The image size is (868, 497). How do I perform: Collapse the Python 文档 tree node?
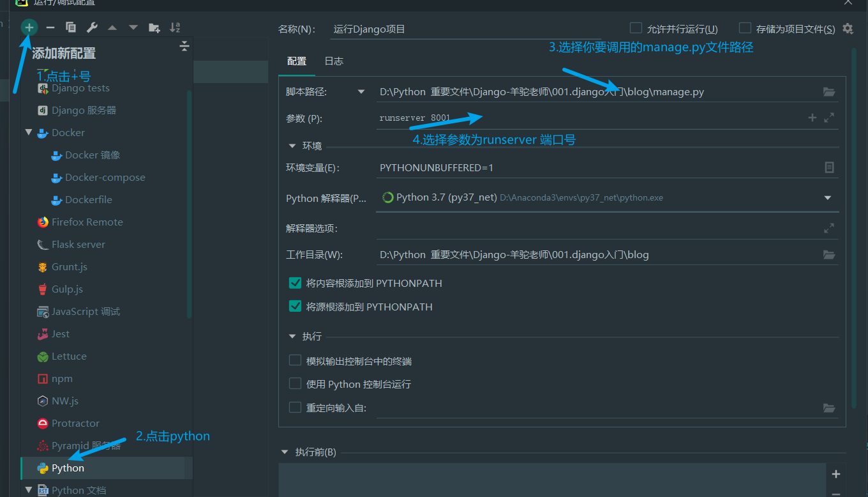pos(29,490)
